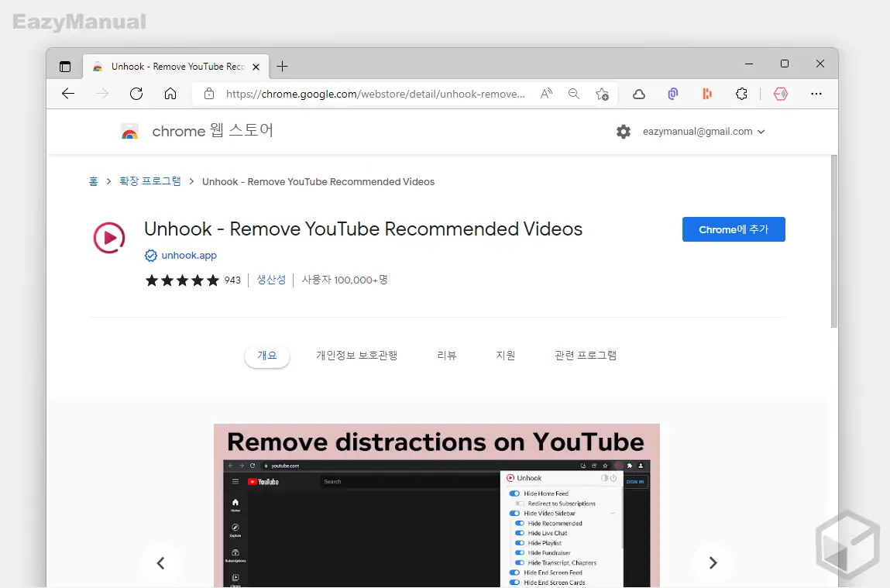Open the vertical tabs panel icon
890x588 pixels.
(65, 67)
